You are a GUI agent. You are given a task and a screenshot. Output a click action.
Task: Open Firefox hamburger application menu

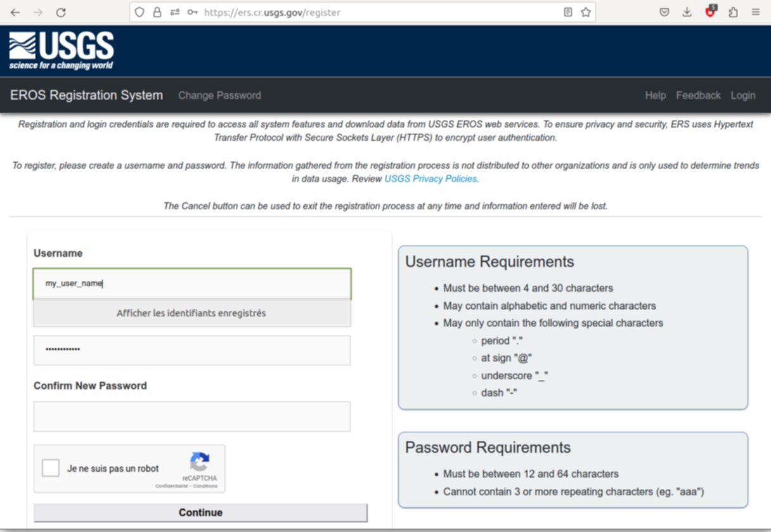[x=756, y=12]
